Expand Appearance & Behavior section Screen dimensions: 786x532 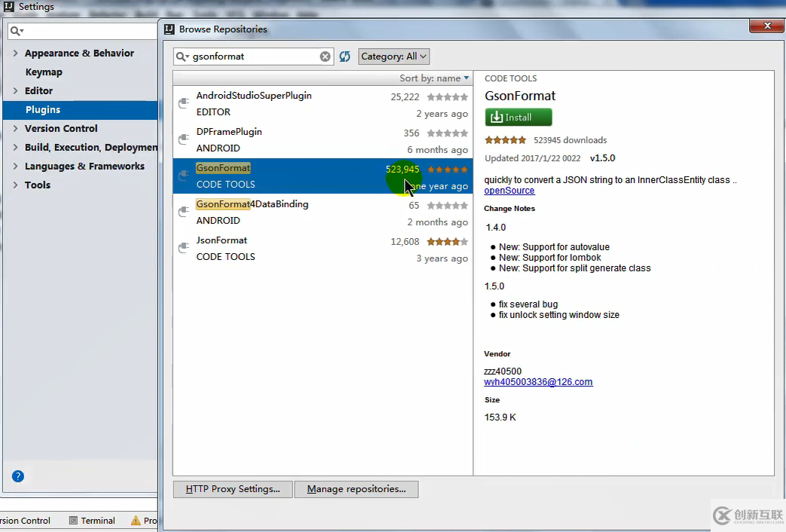tap(15, 54)
